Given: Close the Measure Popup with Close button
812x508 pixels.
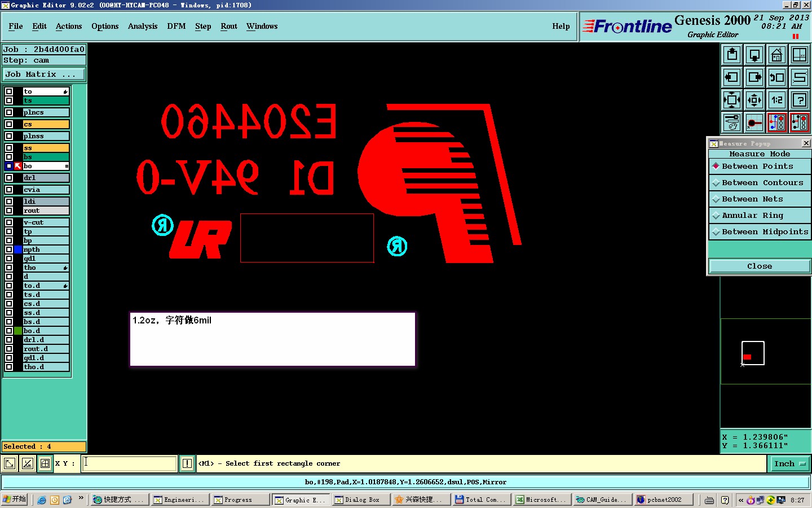Looking at the screenshot, I should click(x=760, y=266).
